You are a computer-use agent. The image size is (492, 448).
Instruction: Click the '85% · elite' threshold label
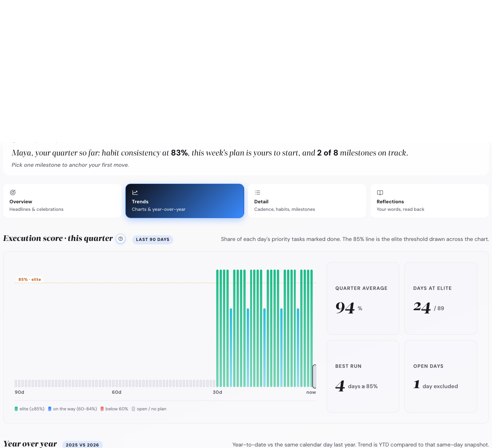[30, 279]
